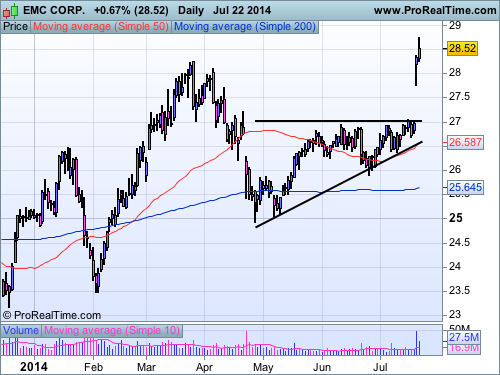Click the +0.67% (28.52) change text

[131, 11]
